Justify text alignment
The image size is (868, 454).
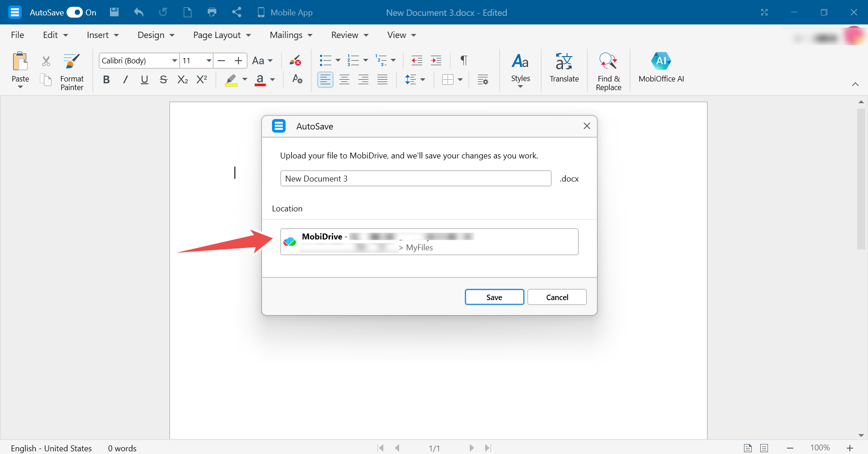382,80
